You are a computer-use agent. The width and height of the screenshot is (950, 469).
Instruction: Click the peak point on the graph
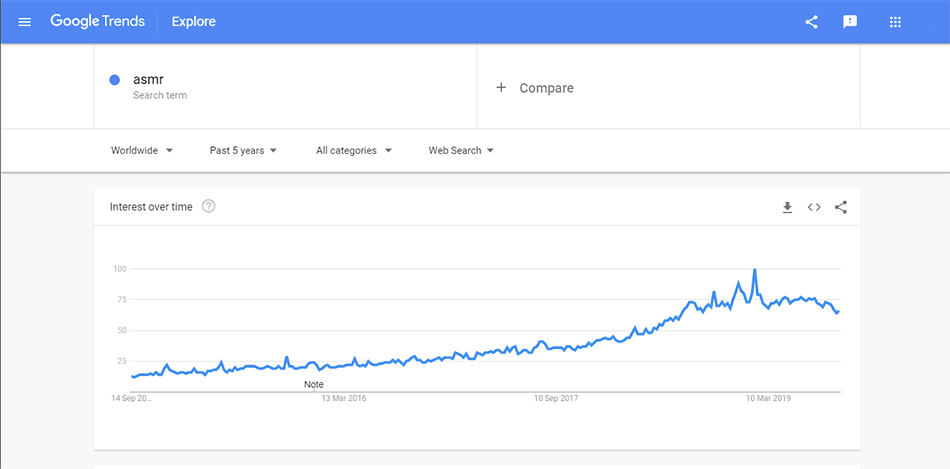point(754,269)
